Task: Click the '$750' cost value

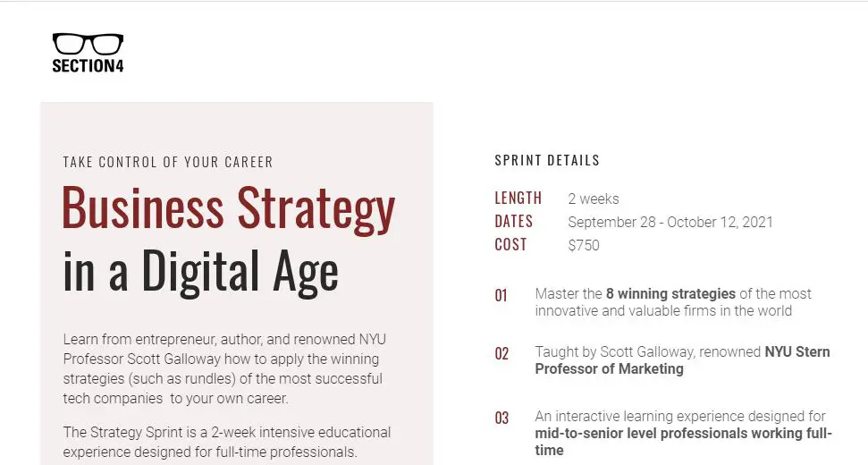Action: [584, 245]
